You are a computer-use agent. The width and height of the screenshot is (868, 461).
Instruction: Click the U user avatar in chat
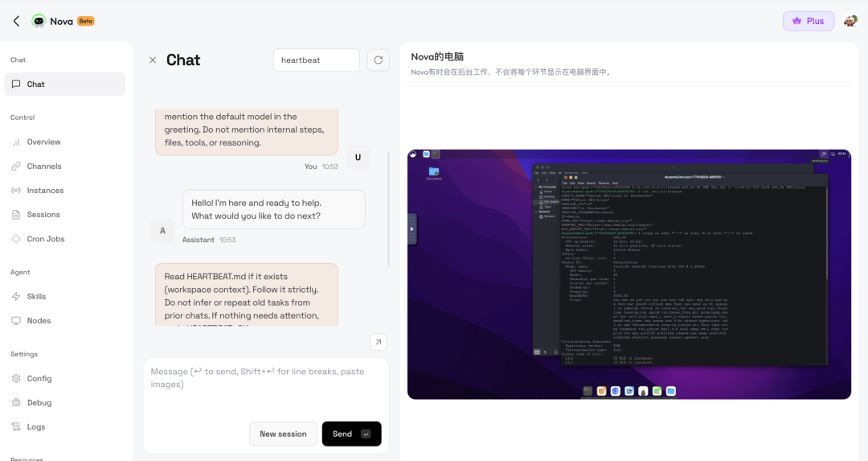(358, 158)
